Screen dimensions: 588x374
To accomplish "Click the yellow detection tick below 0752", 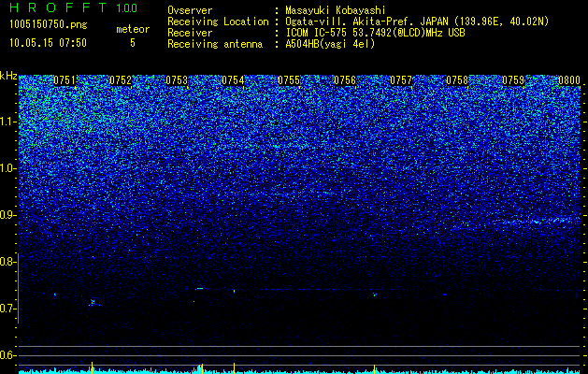I will click(x=92, y=368).
